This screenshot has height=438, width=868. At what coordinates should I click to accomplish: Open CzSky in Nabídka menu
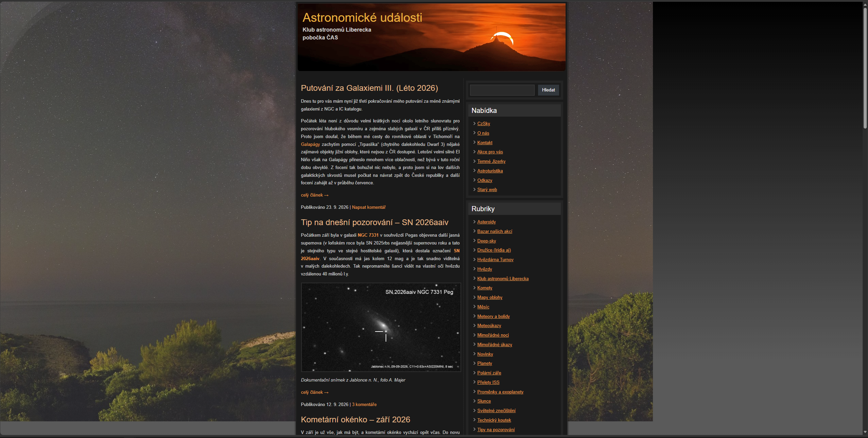484,124
